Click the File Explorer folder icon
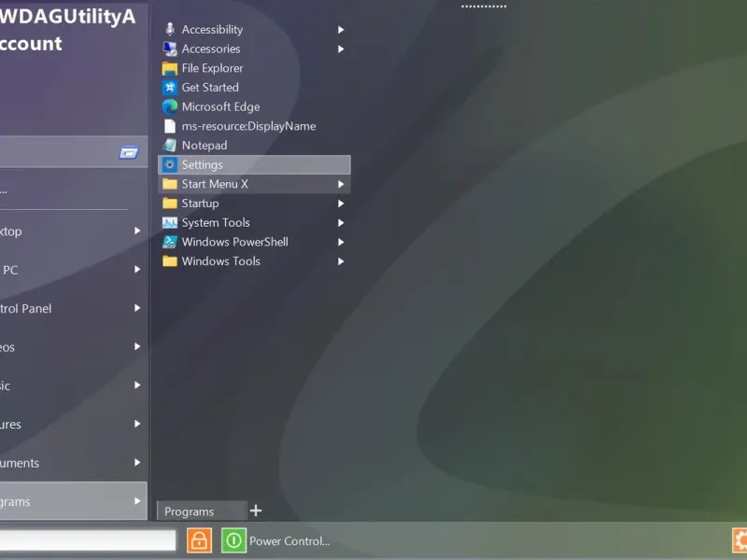 (x=170, y=68)
